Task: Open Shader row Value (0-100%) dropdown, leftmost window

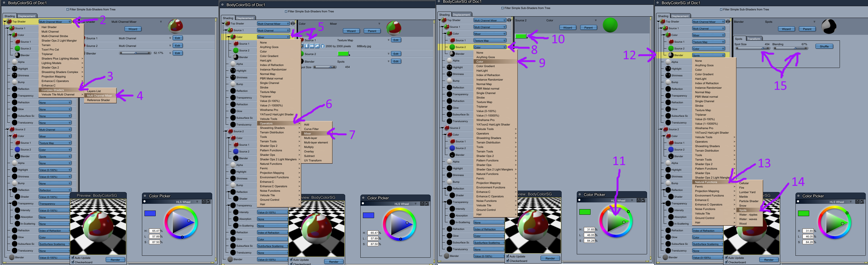Action: pos(55,197)
